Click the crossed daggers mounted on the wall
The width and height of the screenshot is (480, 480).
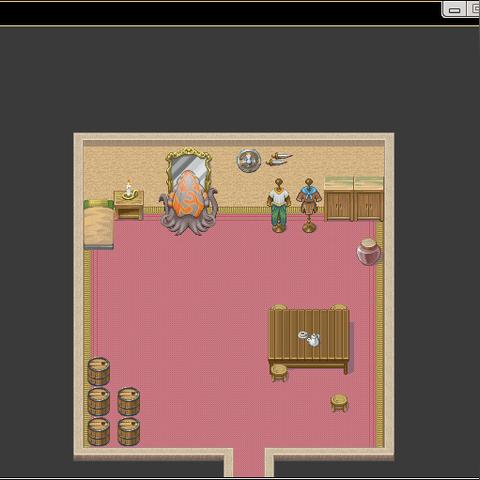[x=279, y=159]
